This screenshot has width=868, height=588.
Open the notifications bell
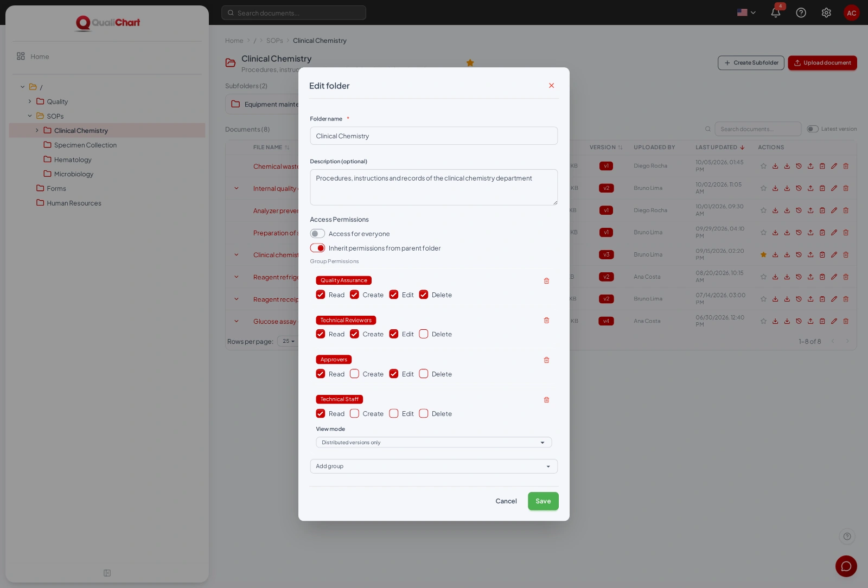coord(776,12)
